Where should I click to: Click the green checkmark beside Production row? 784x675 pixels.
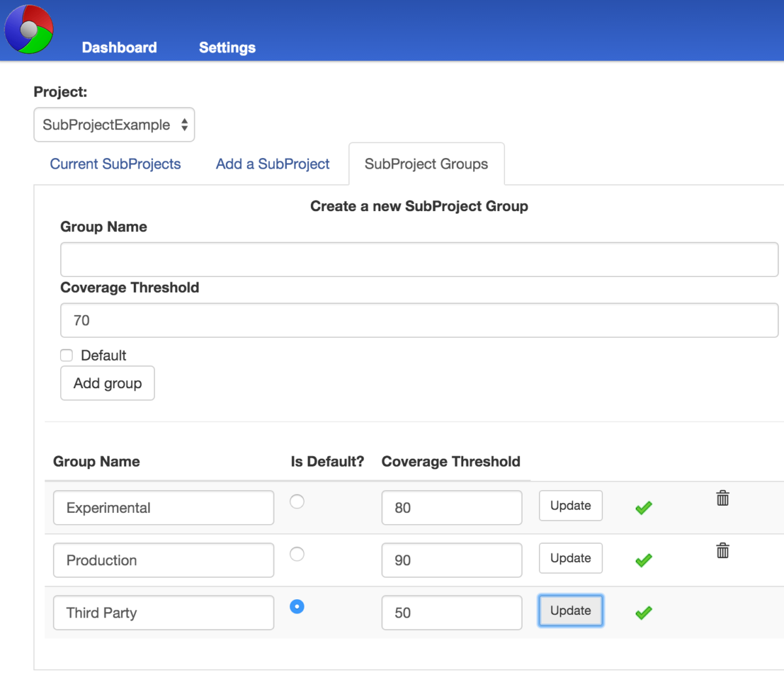coord(643,560)
